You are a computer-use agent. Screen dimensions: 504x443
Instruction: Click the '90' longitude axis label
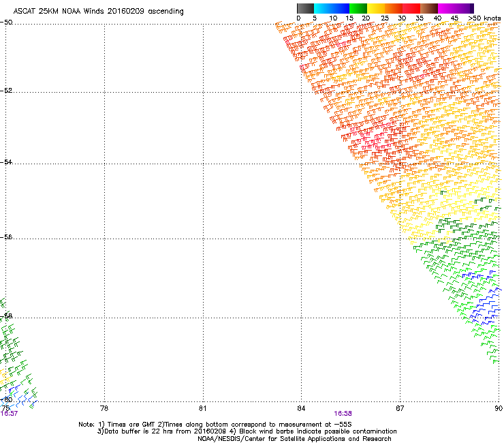(x=499, y=408)
